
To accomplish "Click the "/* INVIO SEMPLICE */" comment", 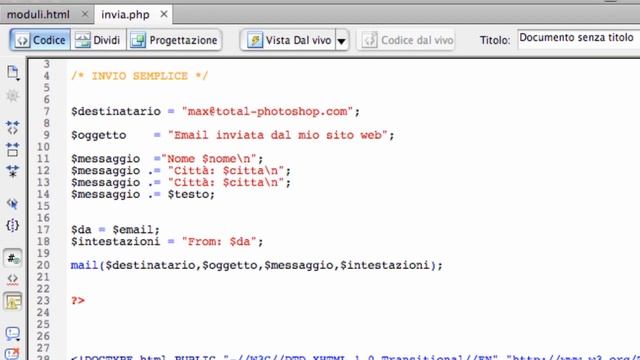I will pos(139,76).
